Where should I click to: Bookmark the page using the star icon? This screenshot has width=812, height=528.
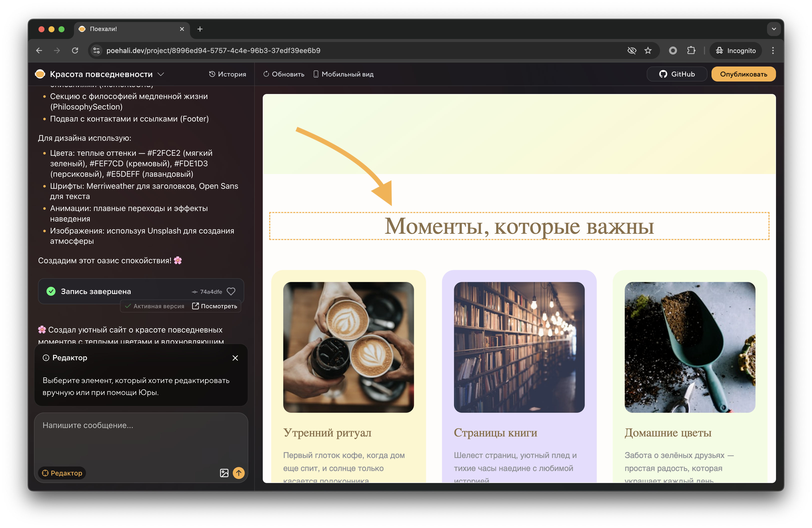(x=648, y=50)
